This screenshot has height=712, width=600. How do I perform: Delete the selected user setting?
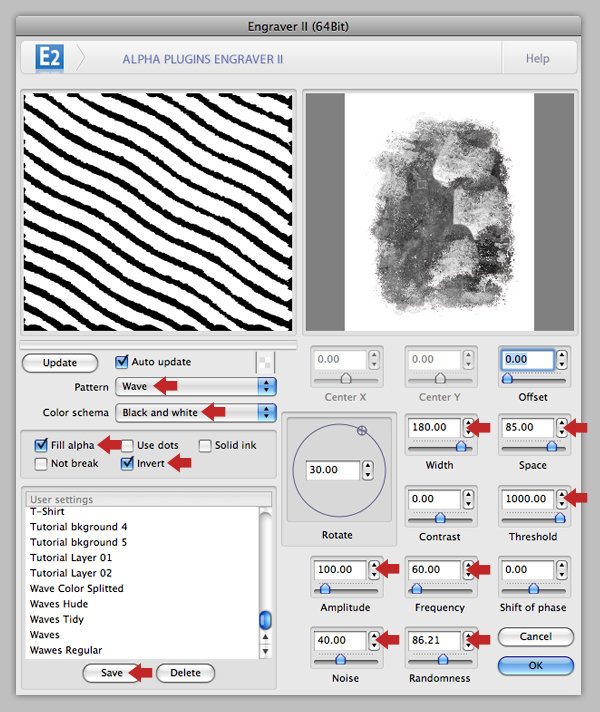(x=185, y=672)
